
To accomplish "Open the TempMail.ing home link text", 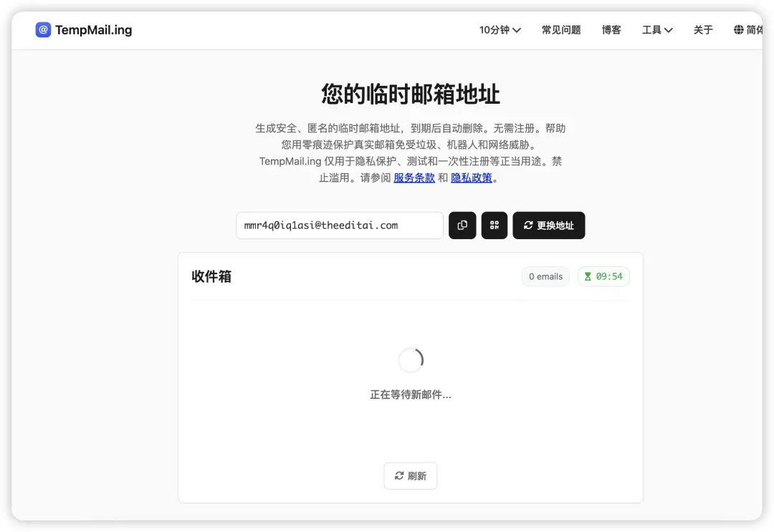I will click(x=94, y=30).
